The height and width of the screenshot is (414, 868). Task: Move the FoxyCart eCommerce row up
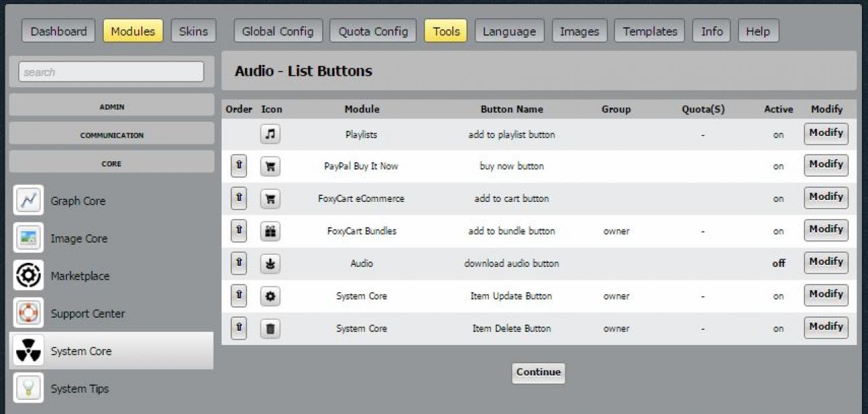pyautogui.click(x=238, y=199)
